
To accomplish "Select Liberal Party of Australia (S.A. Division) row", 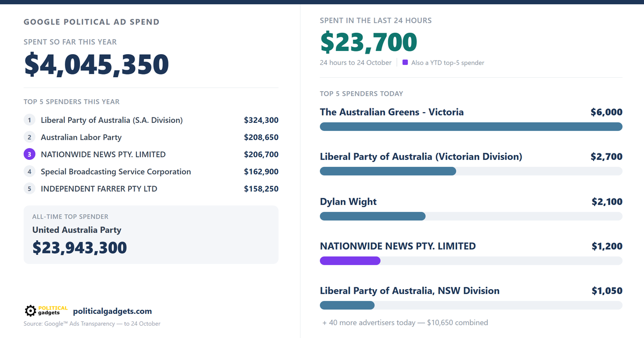I will click(151, 120).
